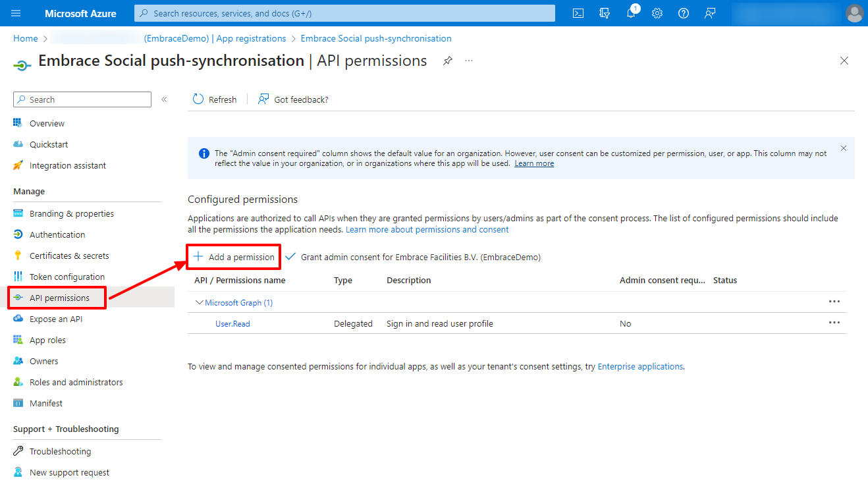Viewport: 868px width, 488px height.
Task: Pin the API permissions page
Action: click(448, 61)
